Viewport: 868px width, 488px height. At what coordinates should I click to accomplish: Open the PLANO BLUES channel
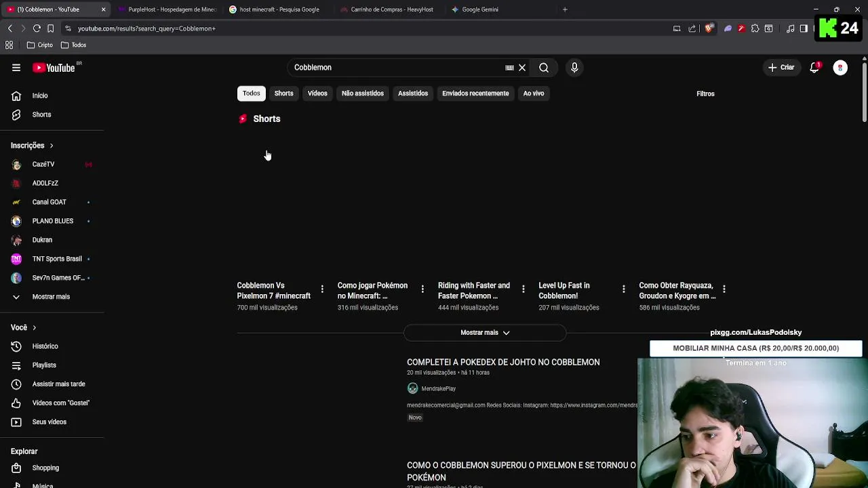(x=52, y=221)
